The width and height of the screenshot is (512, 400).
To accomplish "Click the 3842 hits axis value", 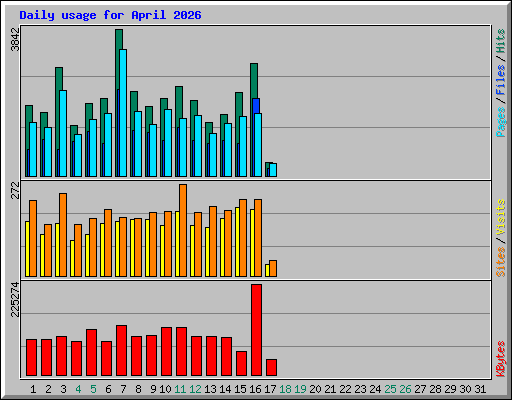I will tap(15, 40).
